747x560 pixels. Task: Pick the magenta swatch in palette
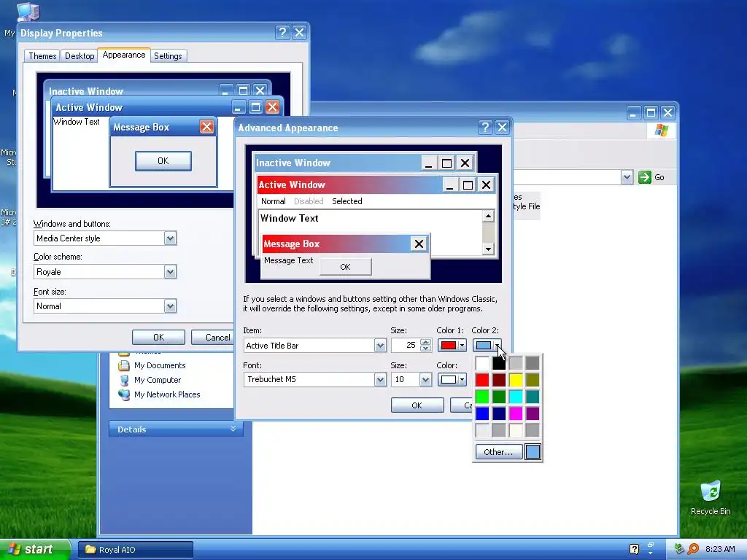pos(516,413)
